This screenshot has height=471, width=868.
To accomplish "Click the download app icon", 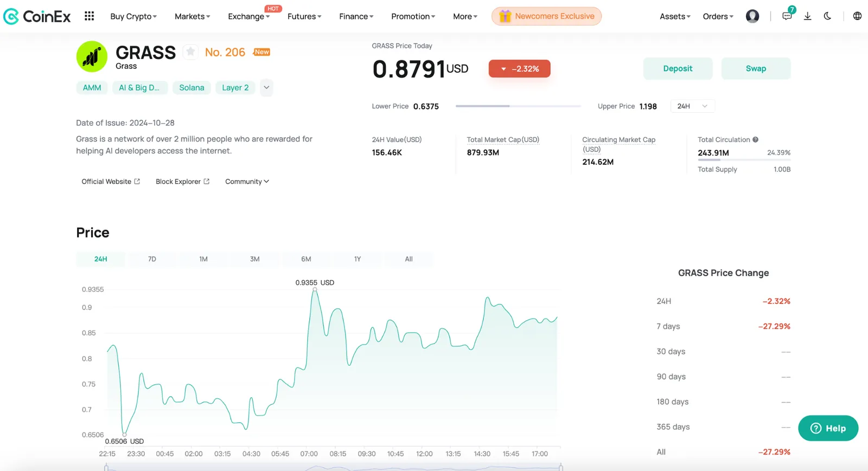I will 807,16.
